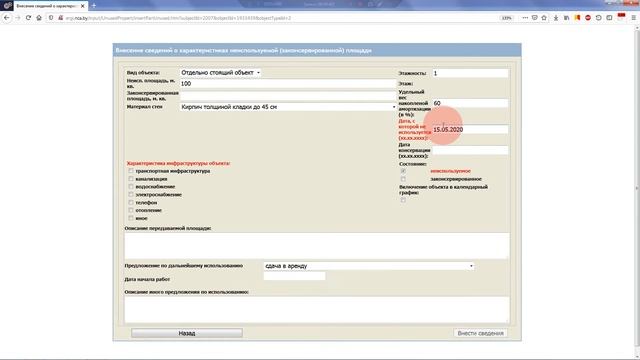This screenshot has height=360, width=640.
Task: Click the zoom level indicator in address bar
Action: click(x=506, y=18)
